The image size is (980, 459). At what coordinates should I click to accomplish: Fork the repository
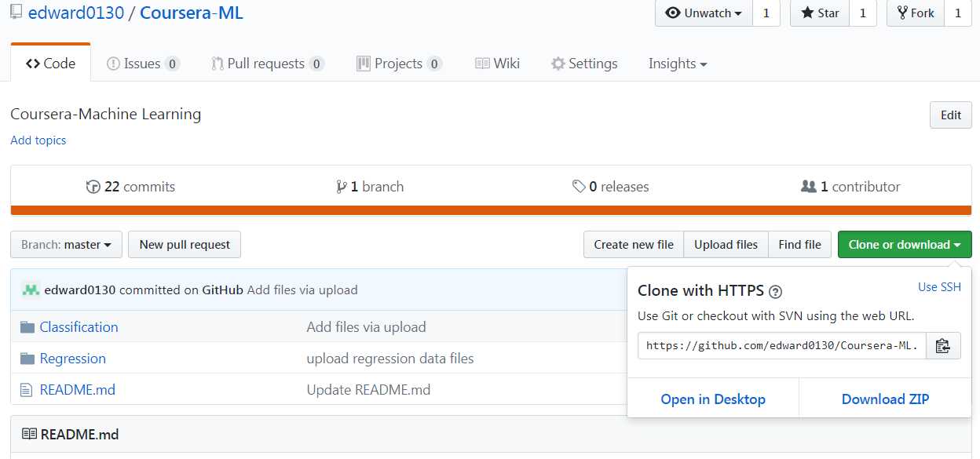point(916,13)
